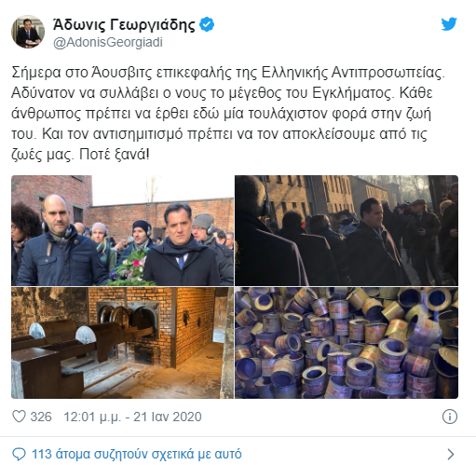Image resolution: width=476 pixels, height=465 pixels.
Task: View photo of the crematorium ovens
Action: [x=122, y=343]
